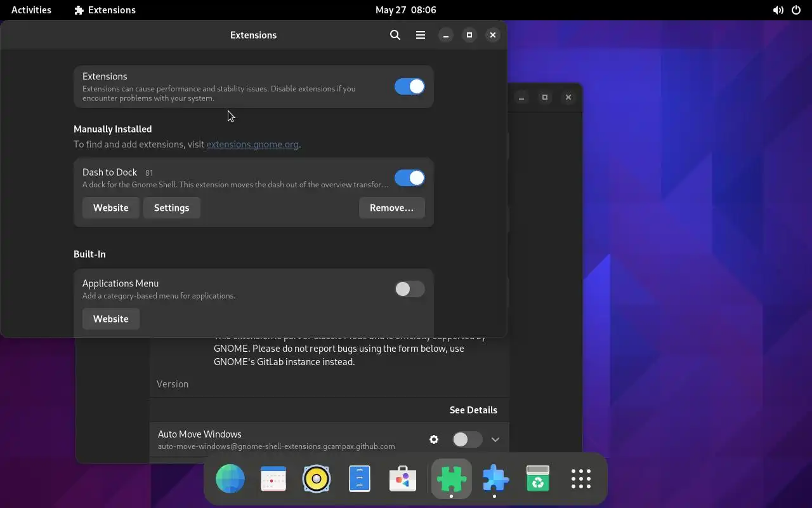Image resolution: width=812 pixels, height=508 pixels.
Task: Open the clock showing May 27 08:06
Action: click(406, 10)
